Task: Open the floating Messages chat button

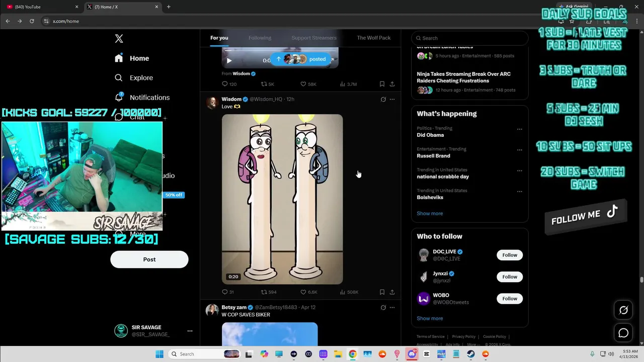Action: (x=623, y=333)
